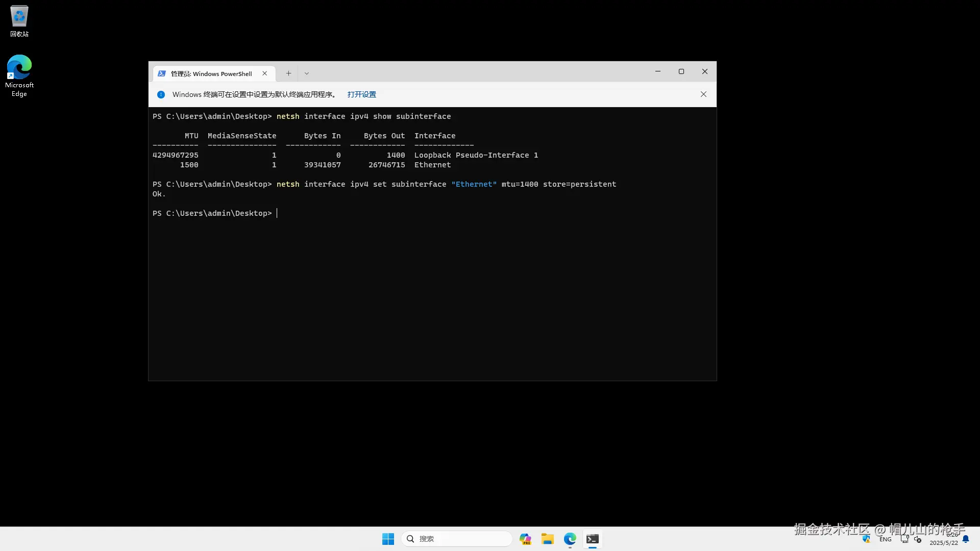
Task: Open File Explorer from the taskbar
Action: (548, 539)
